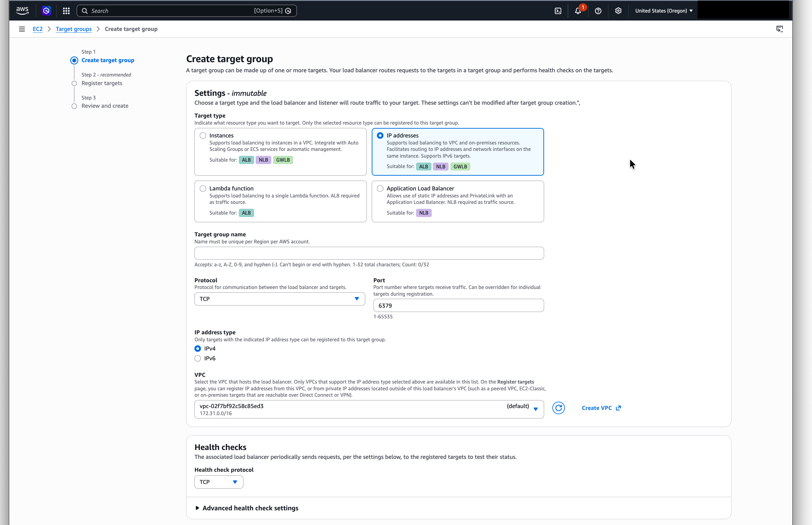Image resolution: width=812 pixels, height=525 pixels.
Task: Open the feedback panel icon at top right
Action: coord(780,29)
